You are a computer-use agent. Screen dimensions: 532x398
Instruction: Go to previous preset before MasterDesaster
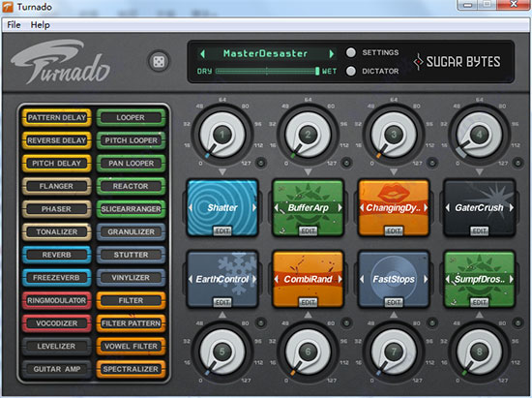(203, 53)
